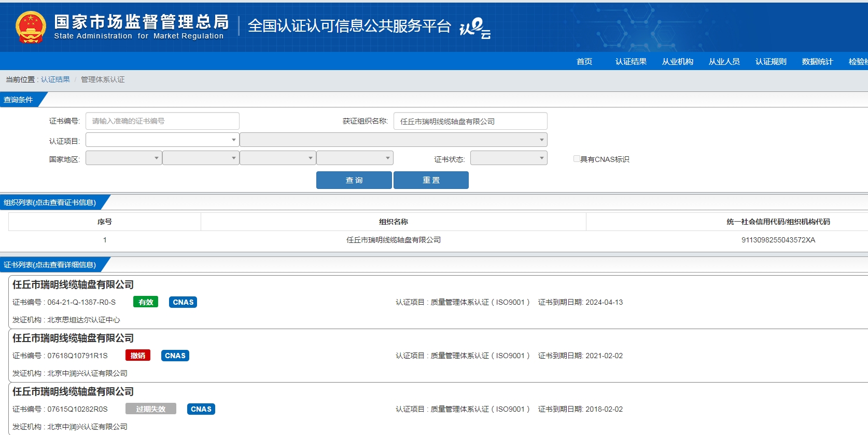
Task: Click the 查询 search button
Action: [354, 180]
